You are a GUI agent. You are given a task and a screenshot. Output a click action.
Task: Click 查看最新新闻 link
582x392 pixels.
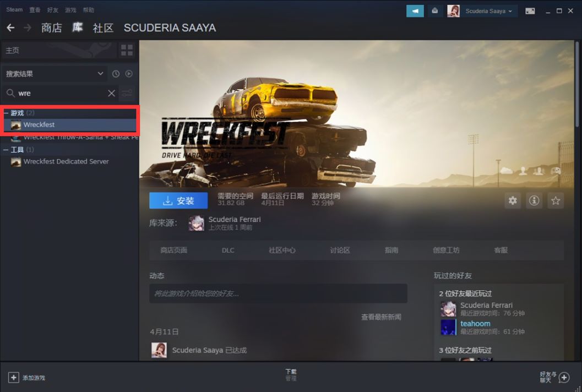coord(381,317)
